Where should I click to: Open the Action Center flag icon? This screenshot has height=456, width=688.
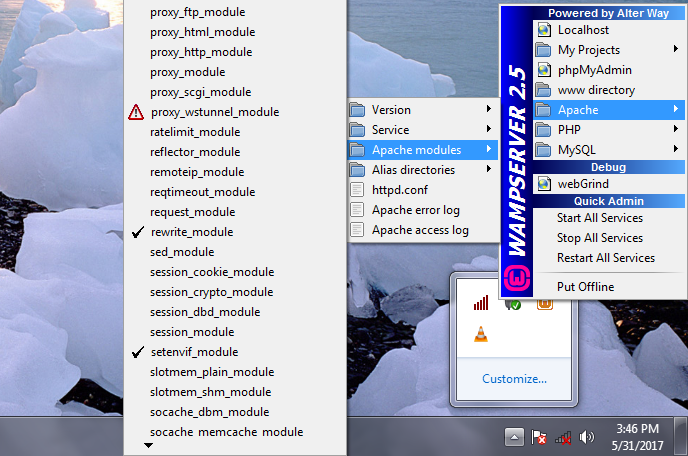539,437
